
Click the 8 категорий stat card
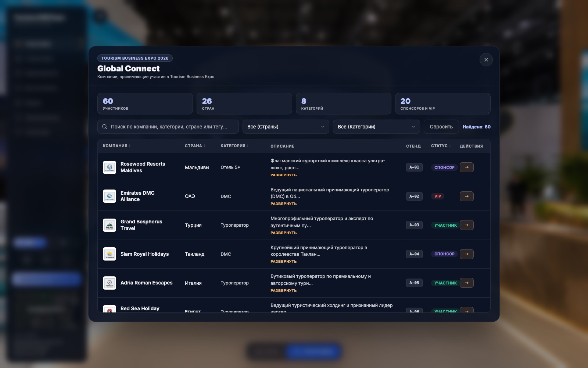point(343,104)
